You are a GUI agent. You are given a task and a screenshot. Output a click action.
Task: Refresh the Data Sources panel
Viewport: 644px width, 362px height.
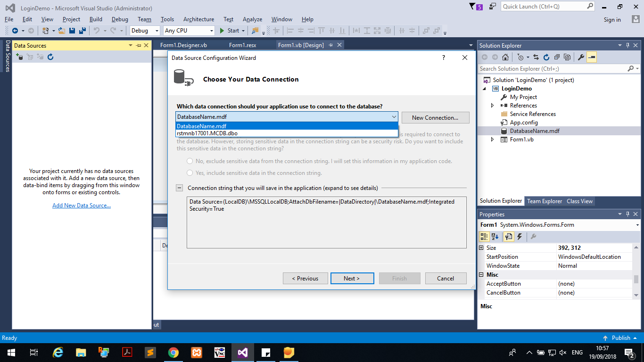pyautogui.click(x=50, y=57)
